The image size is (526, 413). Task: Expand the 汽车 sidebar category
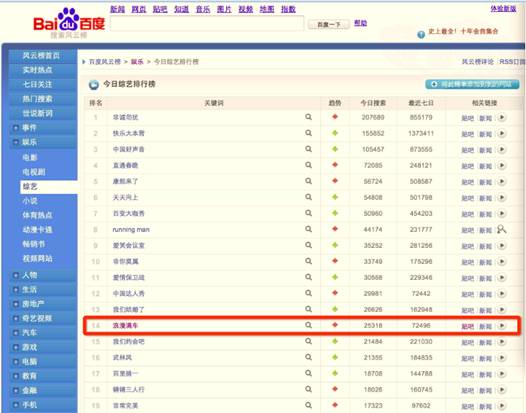(15, 333)
